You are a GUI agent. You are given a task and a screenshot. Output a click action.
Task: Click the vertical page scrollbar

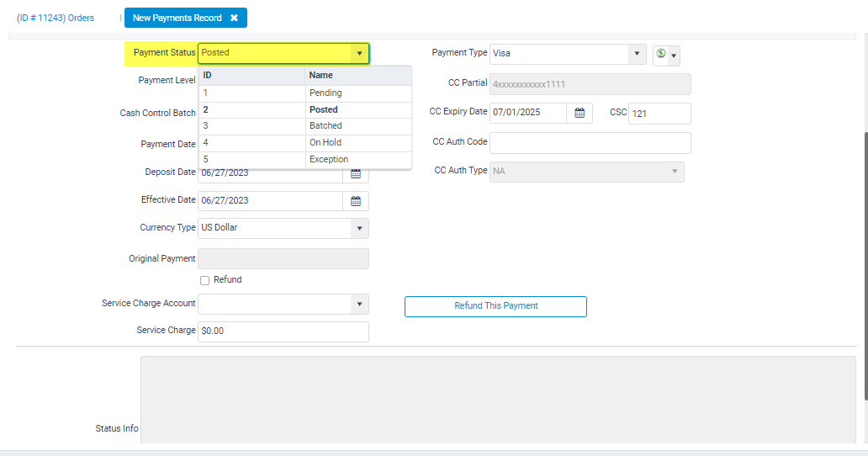point(865,266)
